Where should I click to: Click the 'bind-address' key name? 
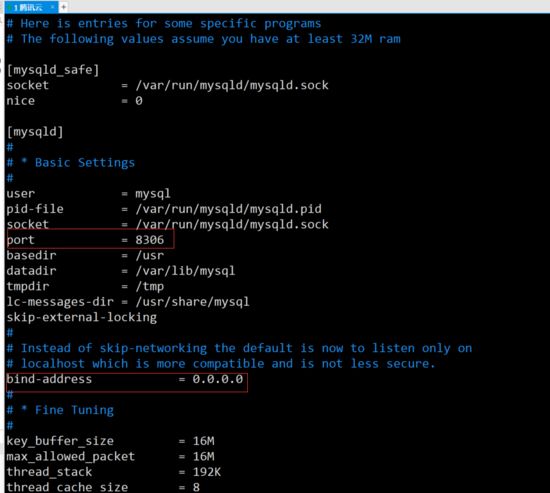[x=49, y=379]
